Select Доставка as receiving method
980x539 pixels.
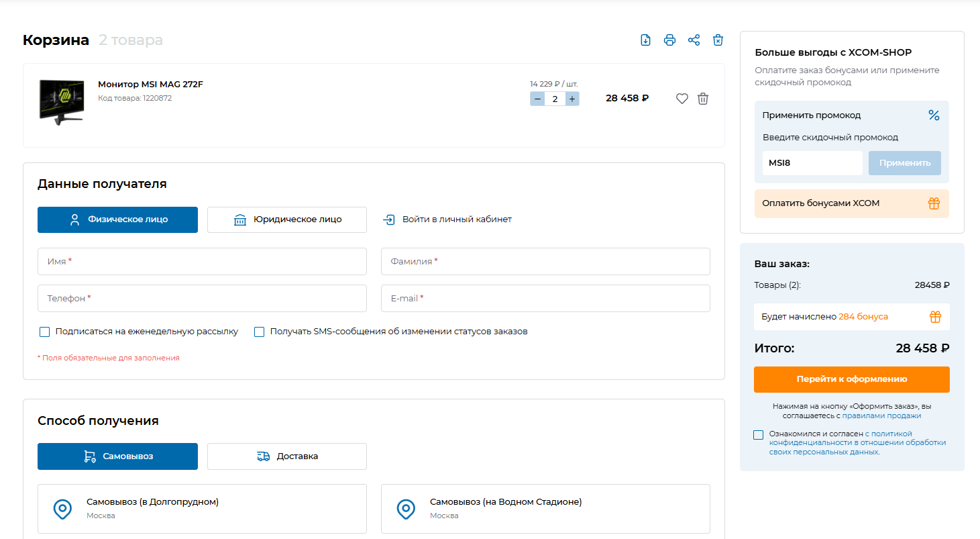(x=287, y=456)
